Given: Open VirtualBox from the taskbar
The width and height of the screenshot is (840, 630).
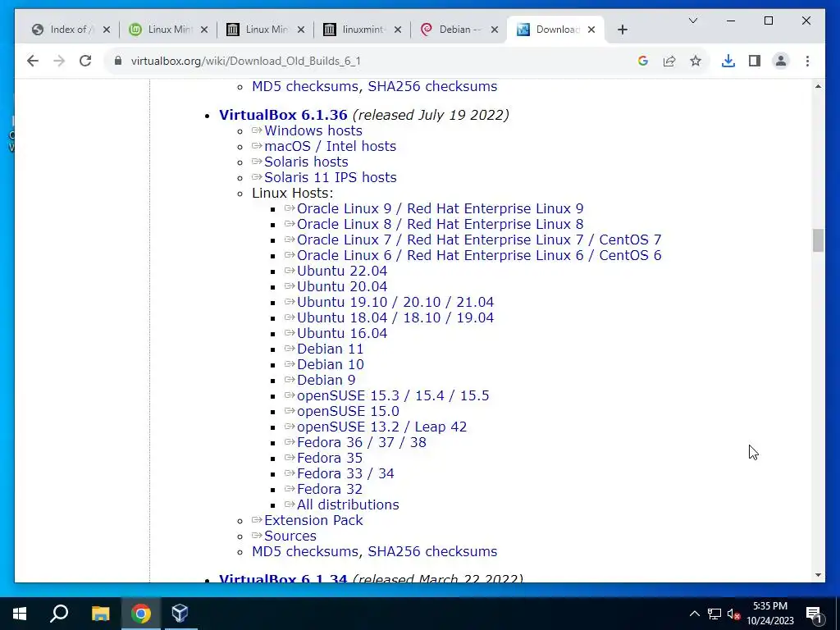Looking at the screenshot, I should 180,614.
